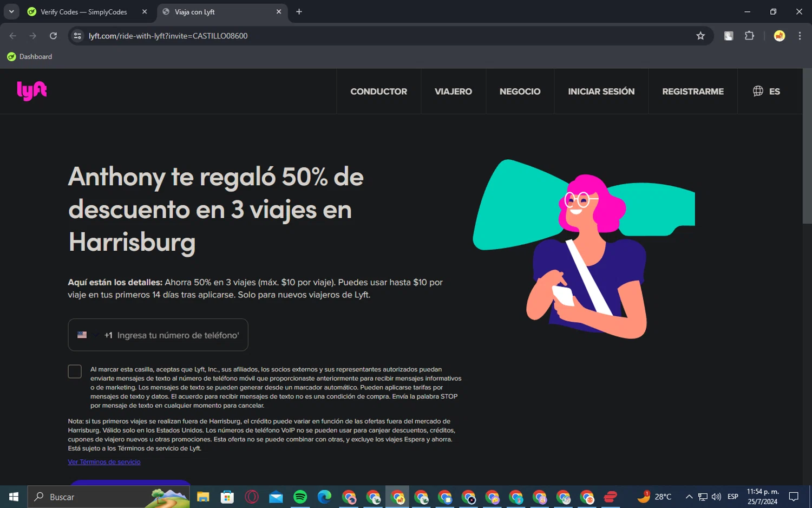Click INICIAR SESIÓN to log in
The width and height of the screenshot is (812, 508).
(x=601, y=92)
